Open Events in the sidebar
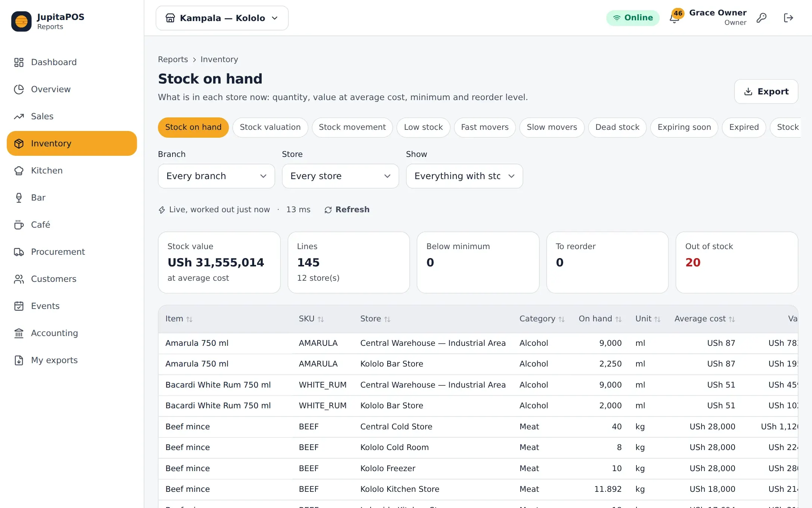 point(72,306)
